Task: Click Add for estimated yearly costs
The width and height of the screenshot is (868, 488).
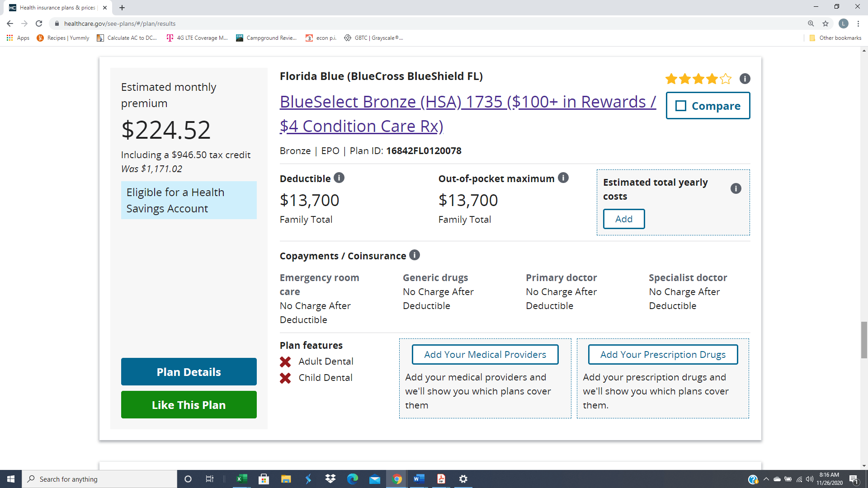Action: coord(624,219)
